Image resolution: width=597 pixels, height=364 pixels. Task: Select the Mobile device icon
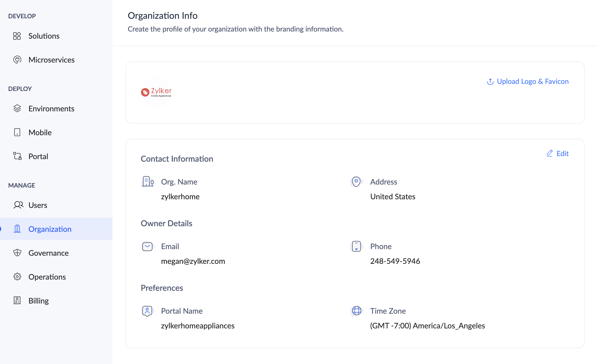[x=17, y=132]
